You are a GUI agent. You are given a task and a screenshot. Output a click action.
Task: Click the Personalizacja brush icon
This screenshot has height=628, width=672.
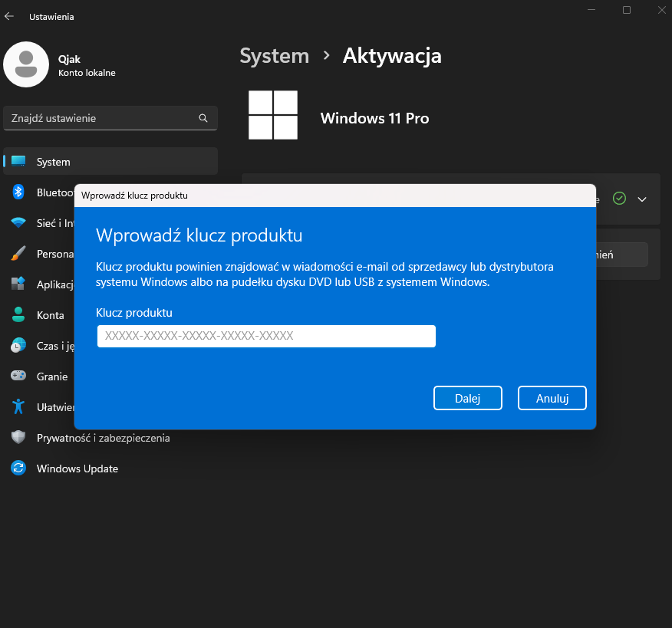click(x=18, y=254)
